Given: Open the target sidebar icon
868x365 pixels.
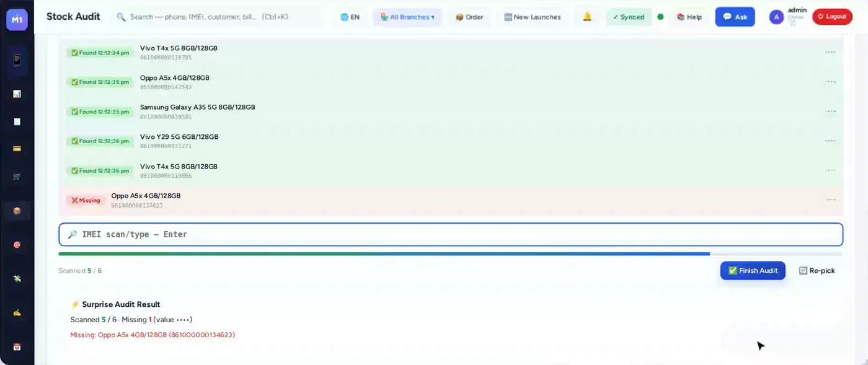Looking at the screenshot, I should pyautogui.click(x=17, y=245).
